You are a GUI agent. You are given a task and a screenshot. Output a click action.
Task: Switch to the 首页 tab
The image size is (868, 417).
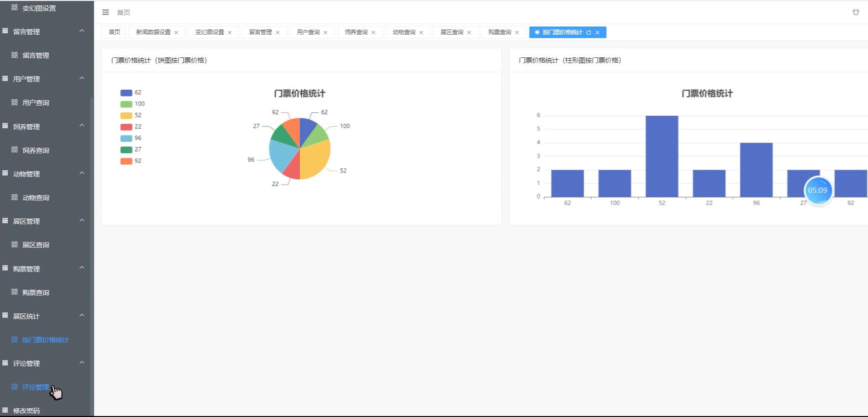[x=114, y=32]
